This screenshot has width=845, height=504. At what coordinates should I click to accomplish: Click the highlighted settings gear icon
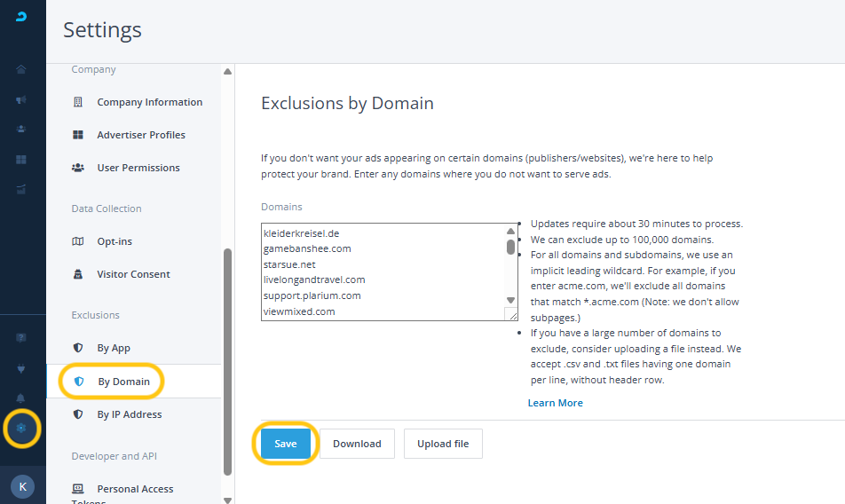coord(21,429)
